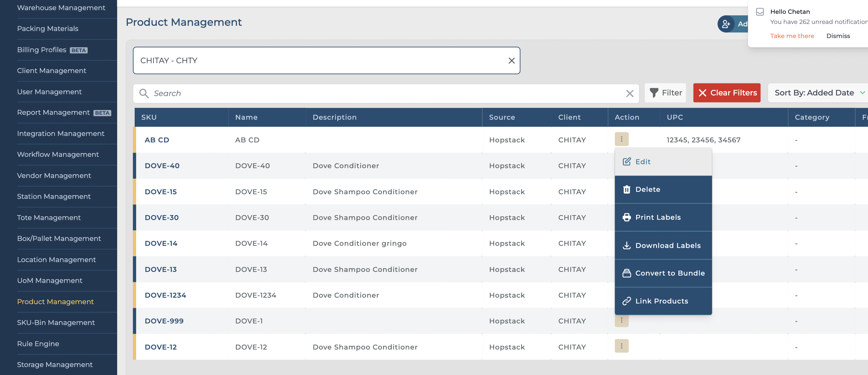Open the action menu for DOVE-12 row
The width and height of the screenshot is (868, 375).
coord(621,346)
